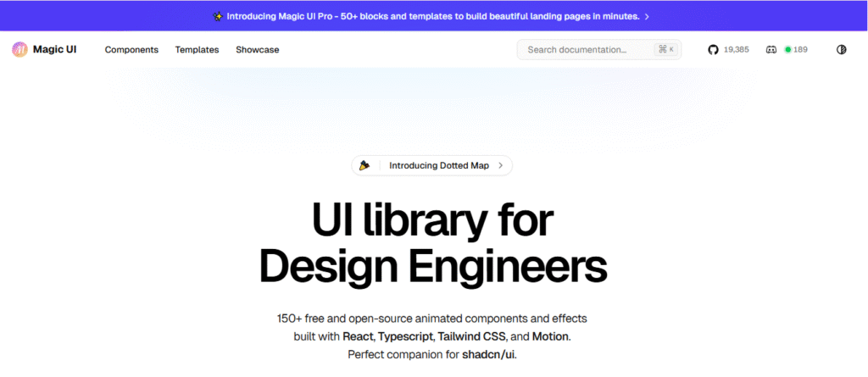Click '150+ free and open-source' text line
868x377 pixels.
click(431, 319)
